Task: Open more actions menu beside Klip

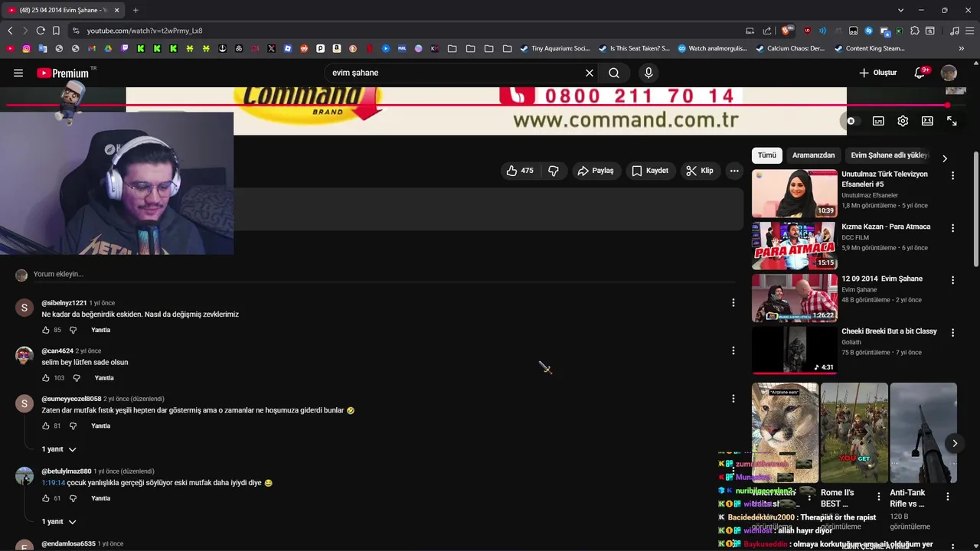Action: click(734, 171)
